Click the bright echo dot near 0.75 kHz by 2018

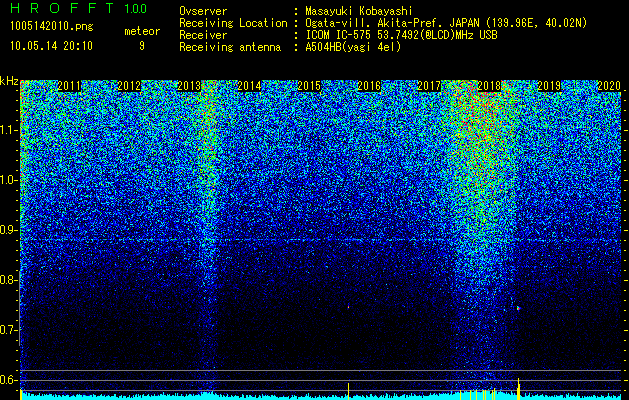tap(518, 308)
